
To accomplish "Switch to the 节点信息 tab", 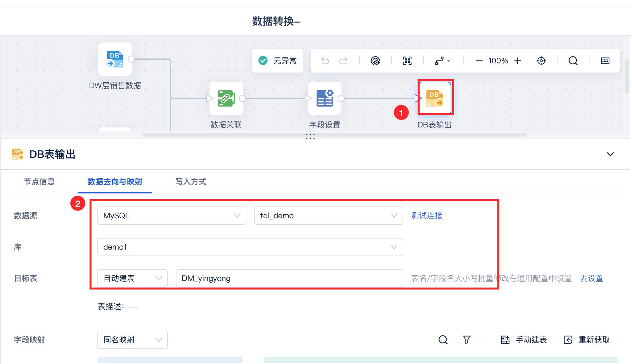I will pyautogui.click(x=39, y=182).
